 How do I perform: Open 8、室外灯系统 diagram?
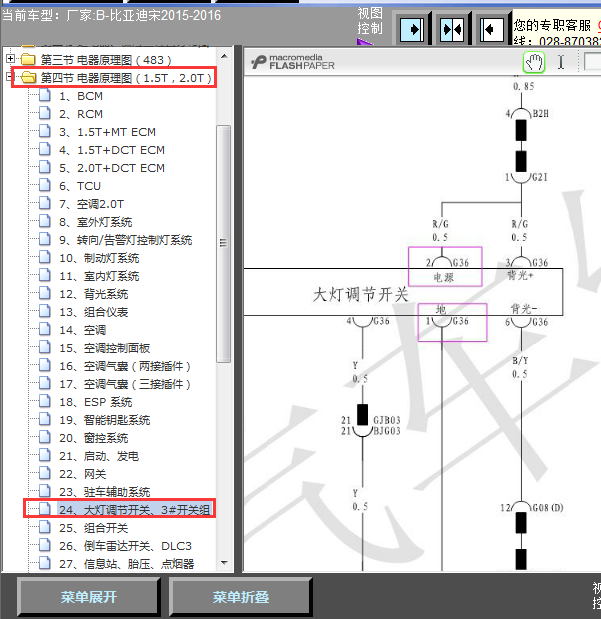point(96,222)
